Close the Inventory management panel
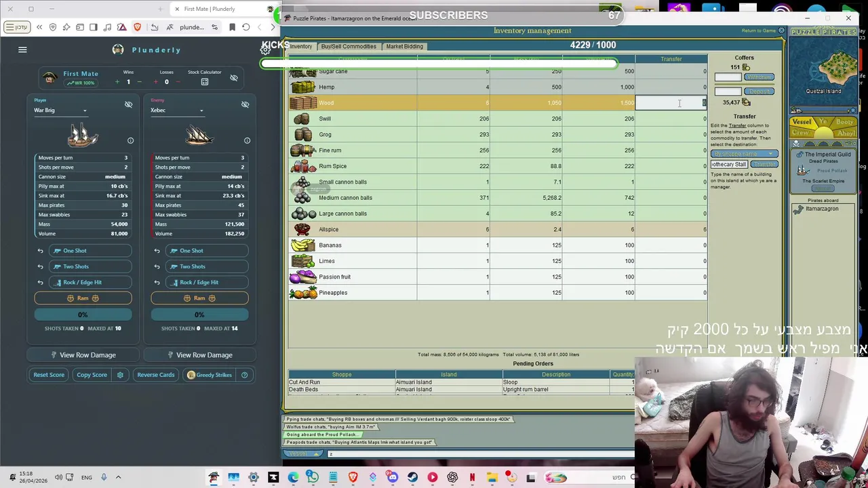Screen dimensions: 868x488 (781, 30)
